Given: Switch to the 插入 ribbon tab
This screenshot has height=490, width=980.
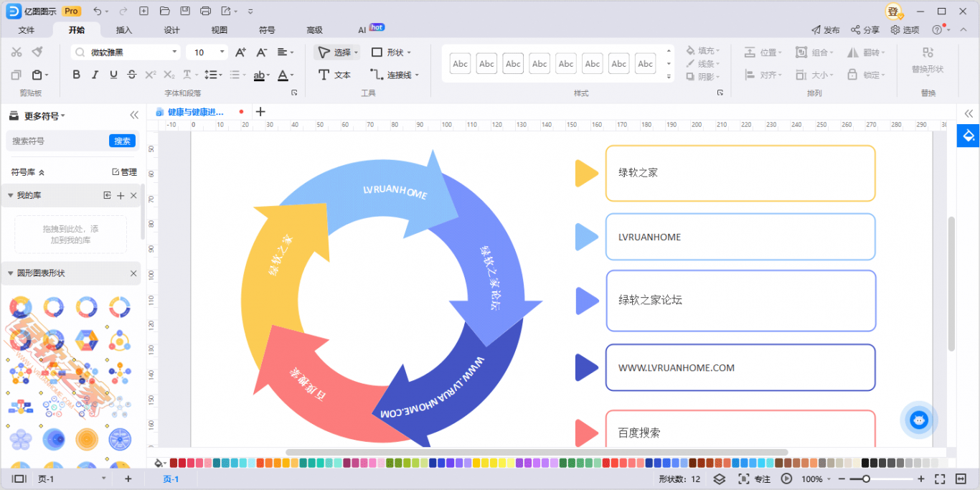Looking at the screenshot, I should pyautogui.click(x=124, y=30).
